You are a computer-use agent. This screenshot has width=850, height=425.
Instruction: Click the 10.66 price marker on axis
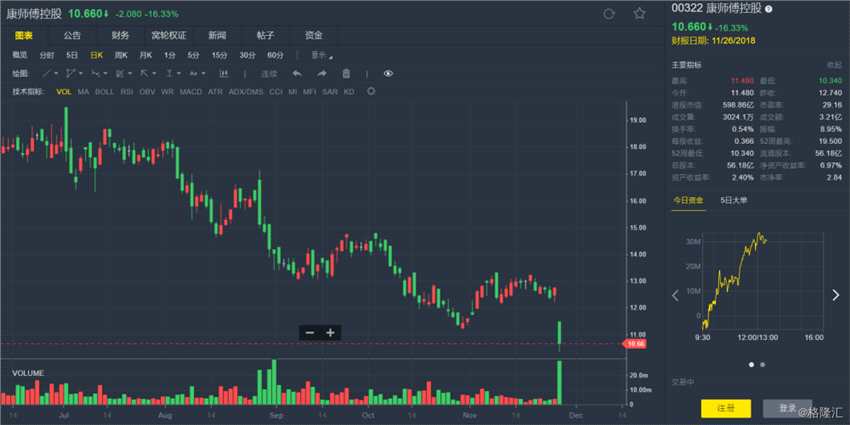click(x=633, y=343)
